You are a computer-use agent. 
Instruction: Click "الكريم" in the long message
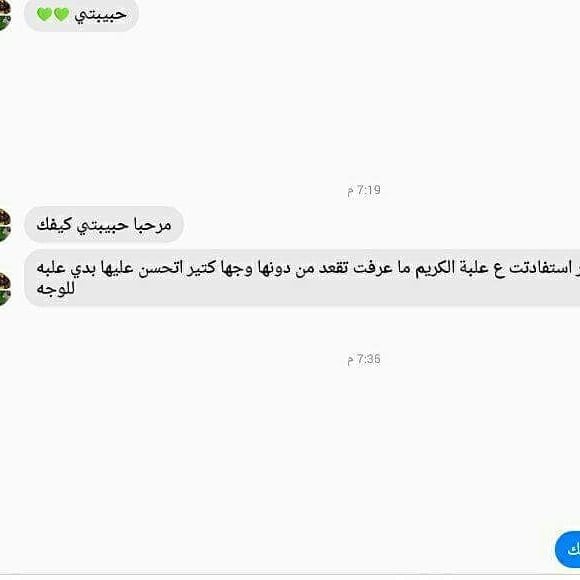coord(435,267)
